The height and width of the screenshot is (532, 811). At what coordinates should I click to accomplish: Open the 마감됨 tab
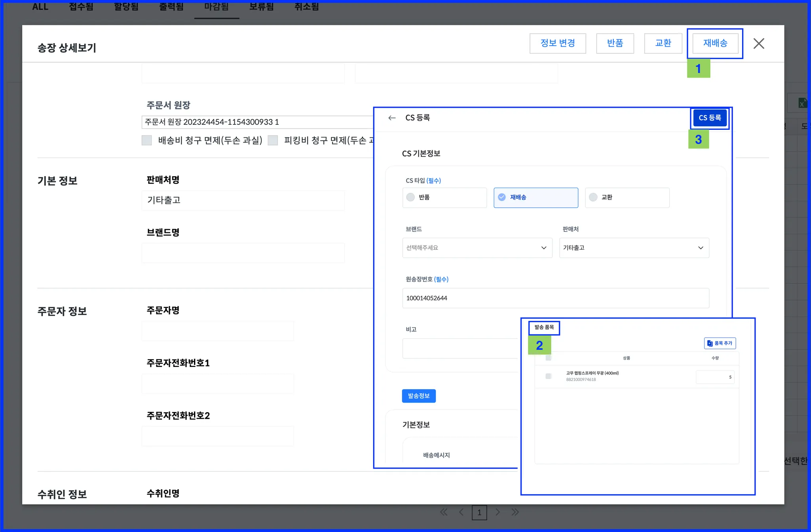click(x=216, y=7)
